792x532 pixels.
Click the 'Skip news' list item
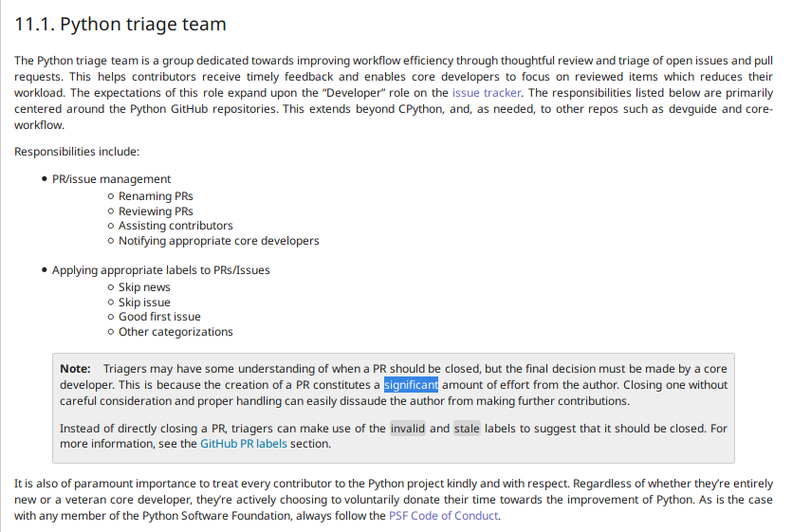click(x=144, y=287)
